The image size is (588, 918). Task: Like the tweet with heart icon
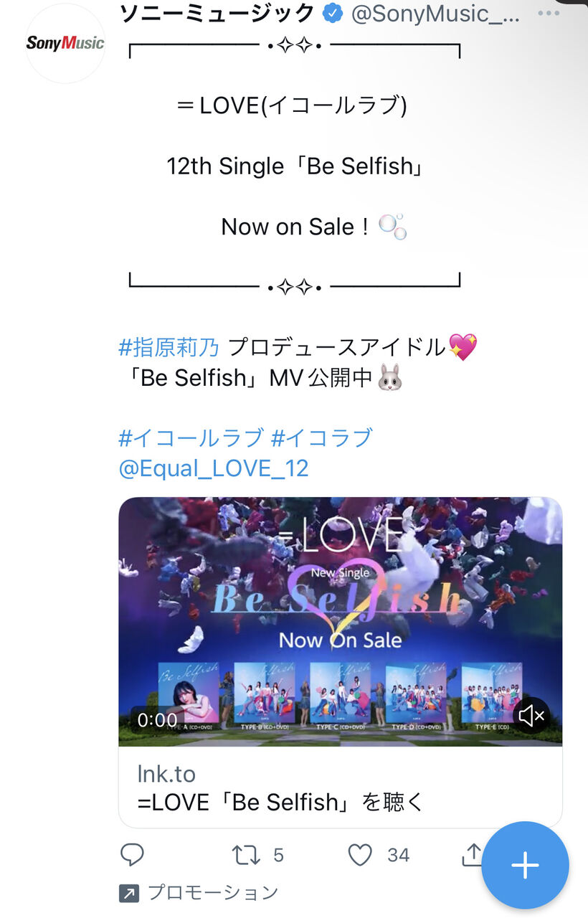point(360,854)
